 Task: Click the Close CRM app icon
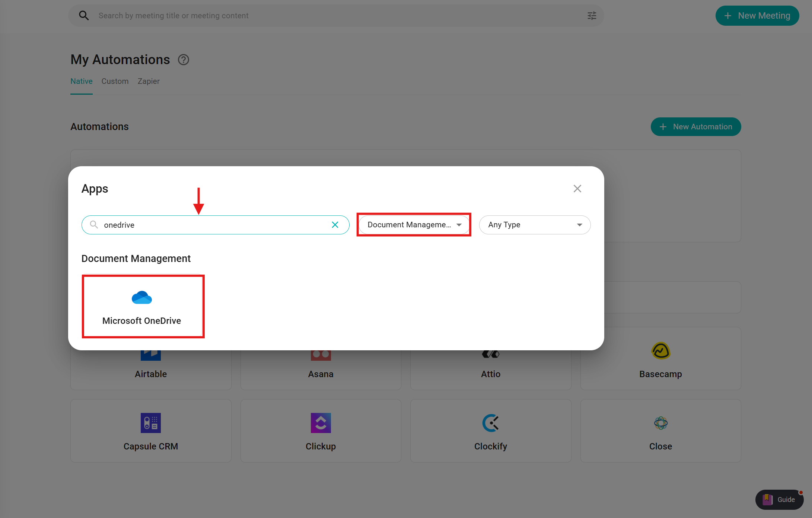click(660, 423)
